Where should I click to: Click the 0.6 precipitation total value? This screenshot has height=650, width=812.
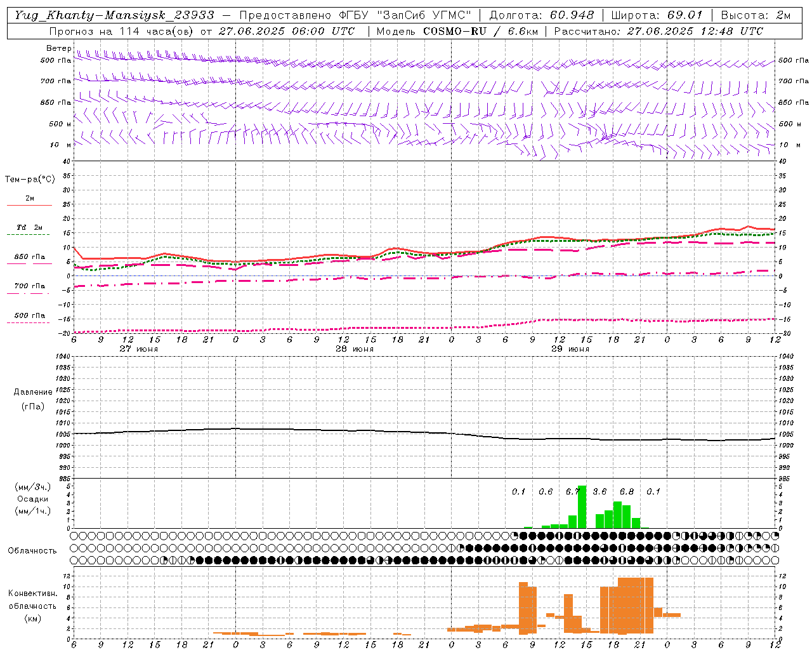coord(546,491)
